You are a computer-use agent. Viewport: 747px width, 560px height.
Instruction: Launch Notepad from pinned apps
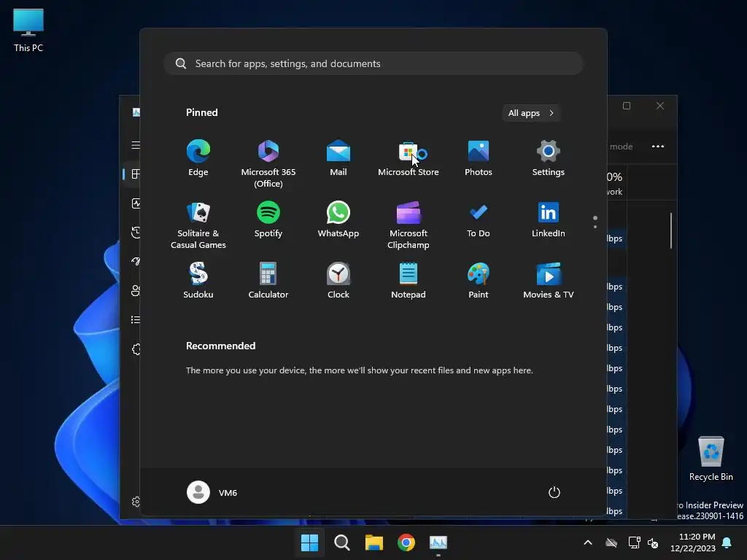tap(409, 281)
